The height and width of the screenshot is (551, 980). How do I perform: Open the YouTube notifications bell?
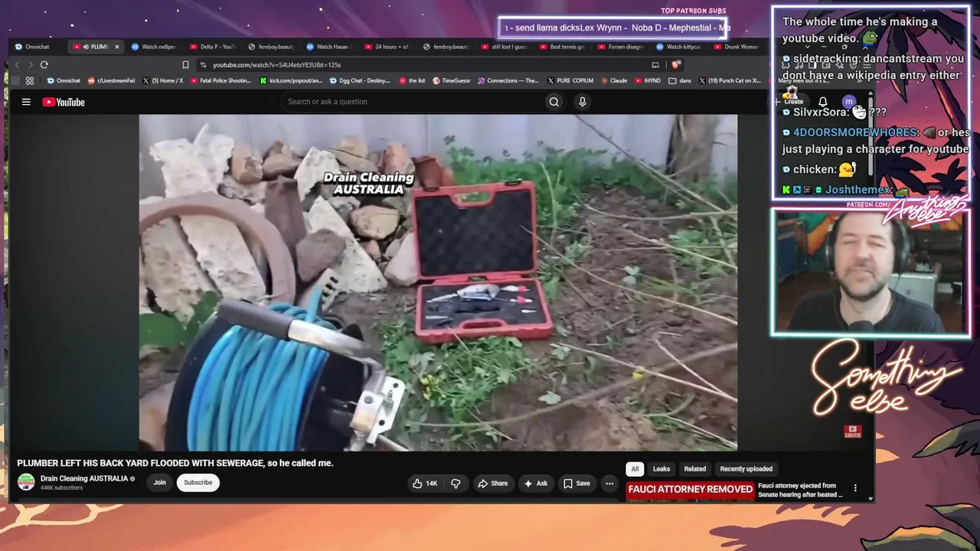(823, 102)
